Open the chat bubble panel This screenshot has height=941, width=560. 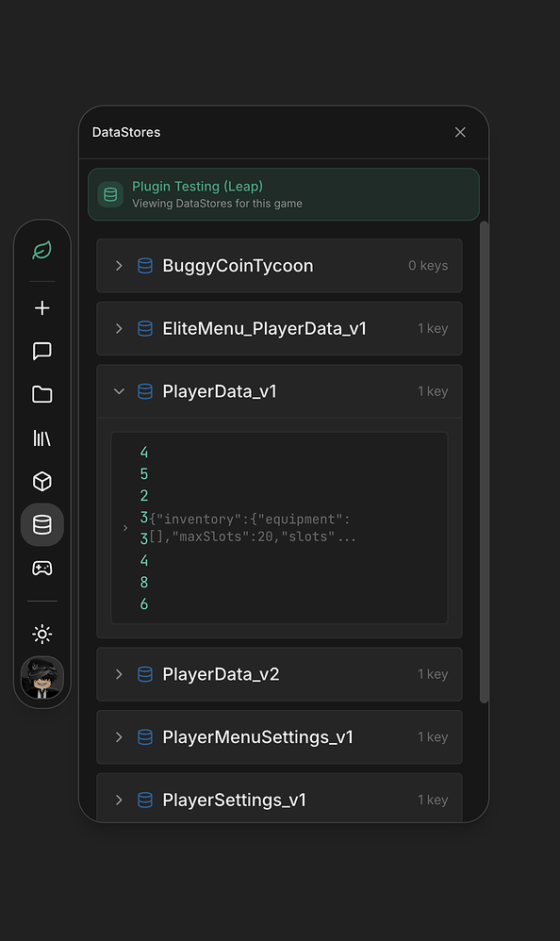pos(41,351)
